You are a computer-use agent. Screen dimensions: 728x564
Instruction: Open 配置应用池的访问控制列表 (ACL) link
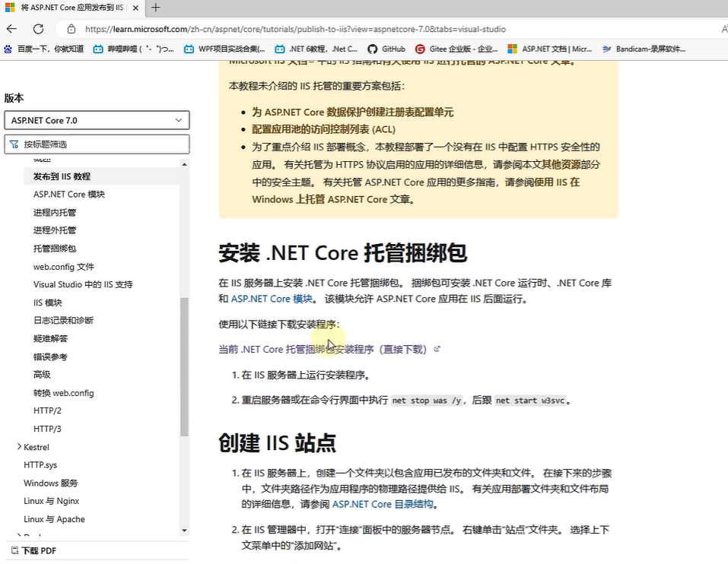323,129
